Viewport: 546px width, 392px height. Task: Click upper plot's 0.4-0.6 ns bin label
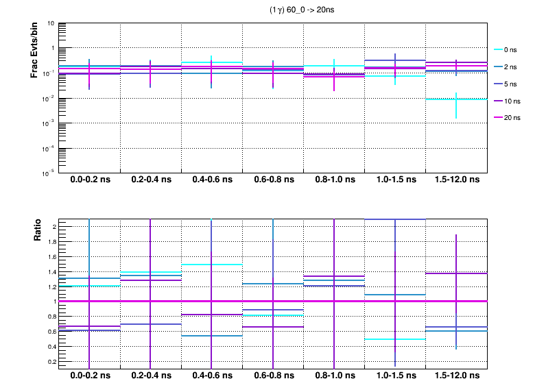point(212,180)
